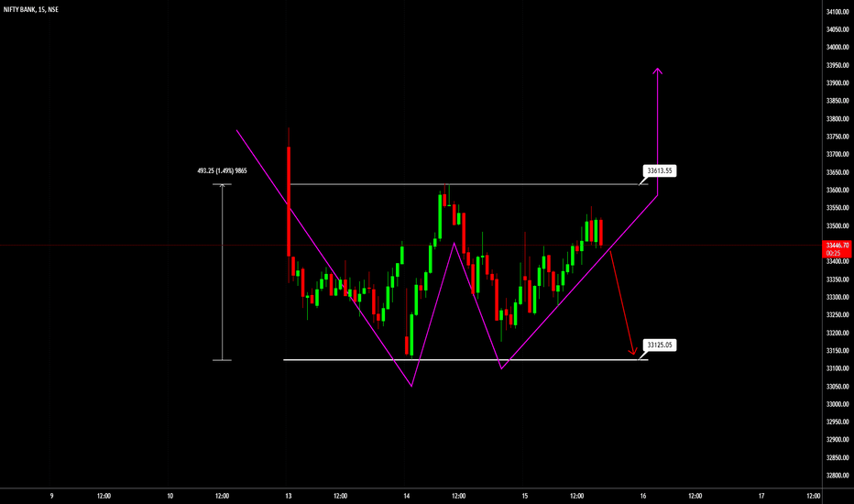This screenshot has width=854, height=504.
Task: Click the date label 10 on time axis
Action: [170, 497]
